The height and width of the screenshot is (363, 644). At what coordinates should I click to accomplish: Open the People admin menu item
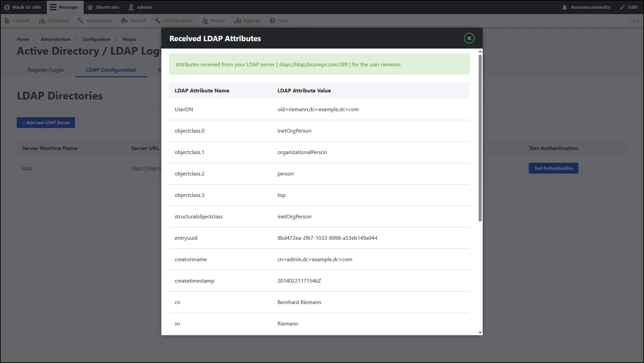pos(213,20)
